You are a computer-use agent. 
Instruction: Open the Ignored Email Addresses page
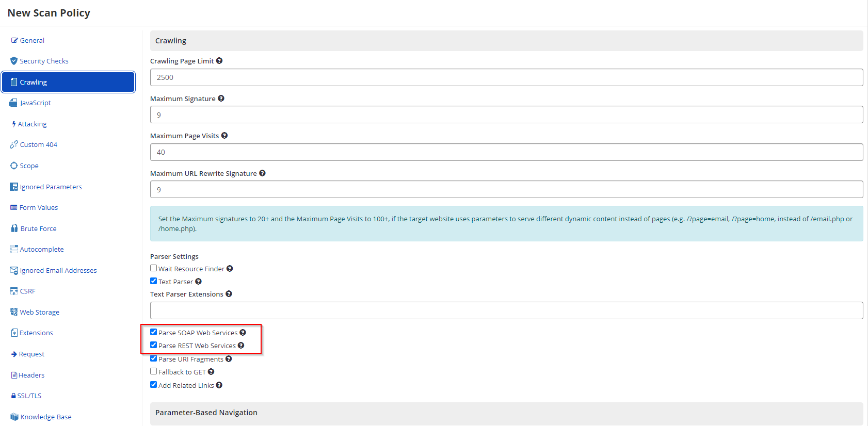(58, 270)
